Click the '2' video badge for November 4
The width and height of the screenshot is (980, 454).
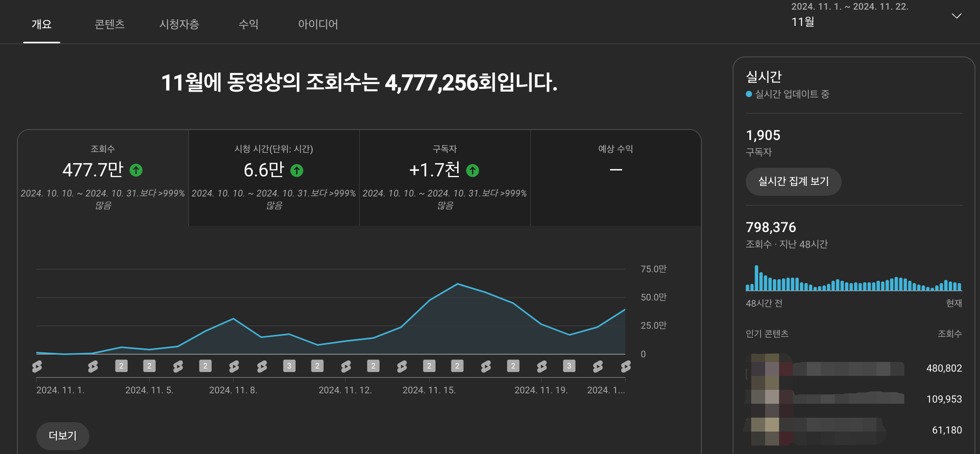pyautogui.click(x=121, y=366)
